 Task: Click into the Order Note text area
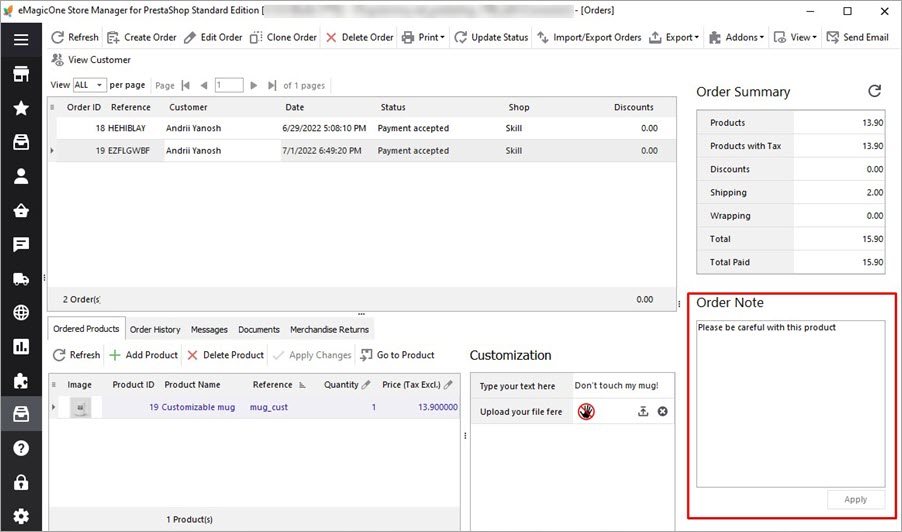point(790,404)
